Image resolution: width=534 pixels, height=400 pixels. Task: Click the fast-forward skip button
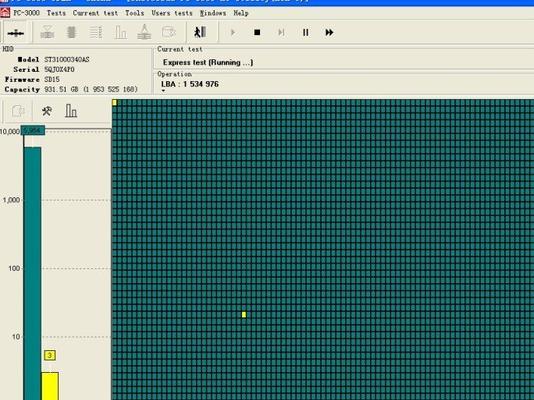pyautogui.click(x=329, y=33)
